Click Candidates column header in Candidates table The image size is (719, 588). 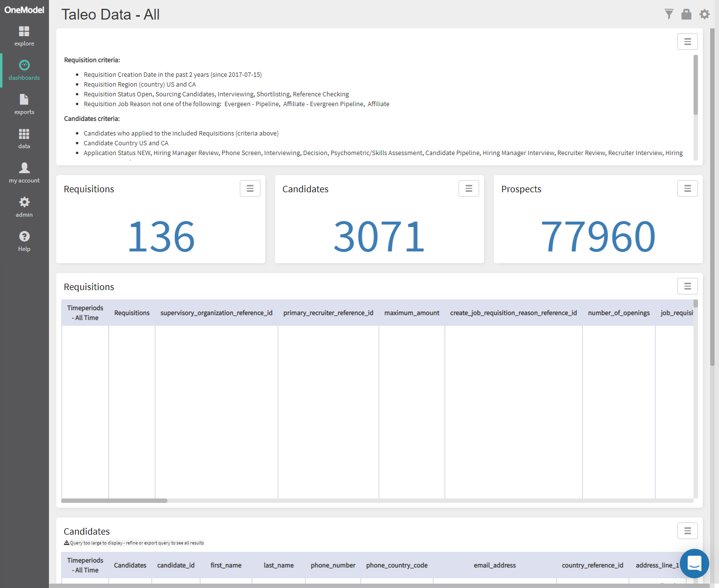130,565
